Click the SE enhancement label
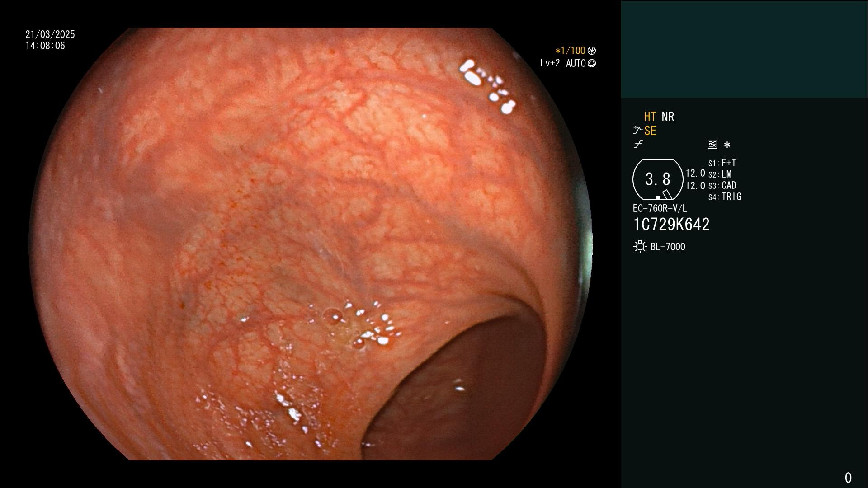868x488 pixels. pyautogui.click(x=650, y=131)
